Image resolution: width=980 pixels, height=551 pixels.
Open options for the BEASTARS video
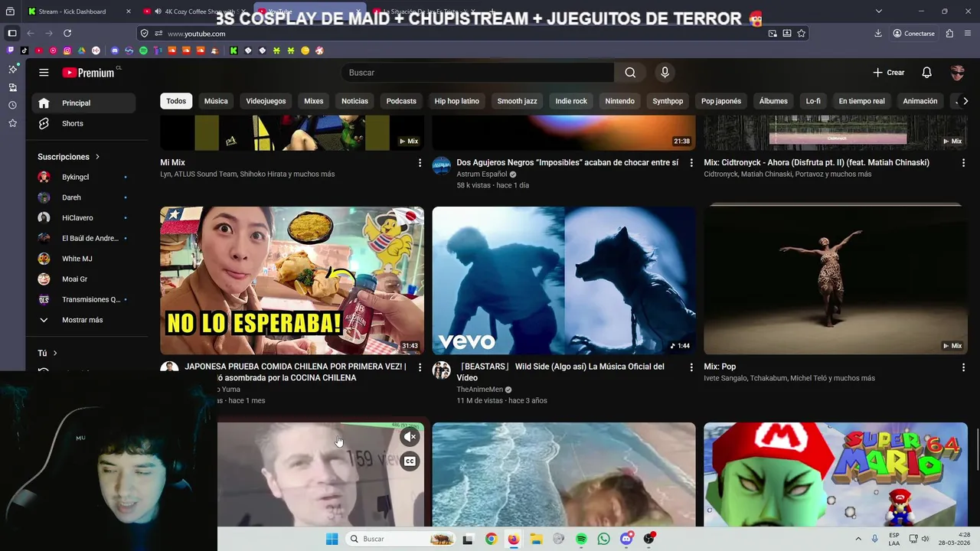coord(691,367)
